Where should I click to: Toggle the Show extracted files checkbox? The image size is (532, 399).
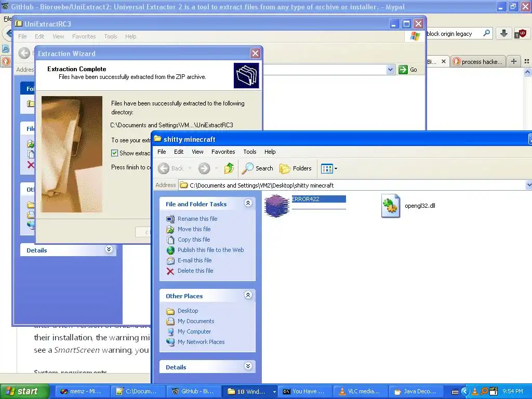115,153
